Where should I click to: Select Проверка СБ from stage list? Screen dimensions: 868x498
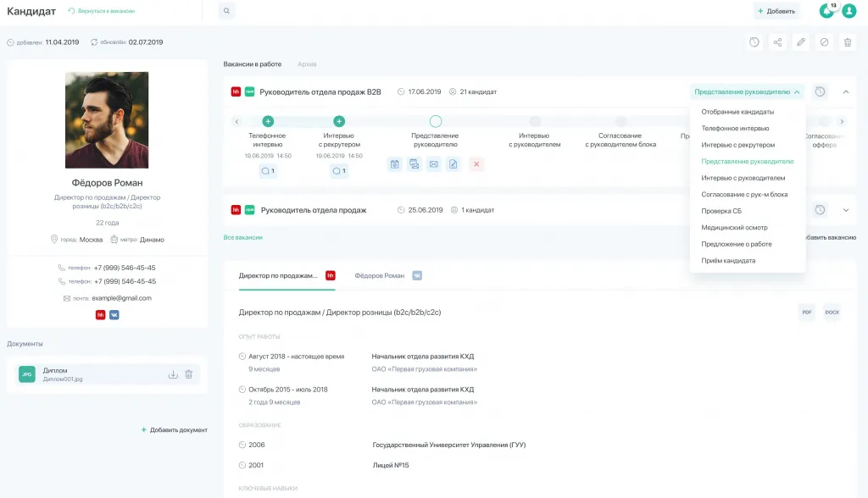pyautogui.click(x=721, y=211)
